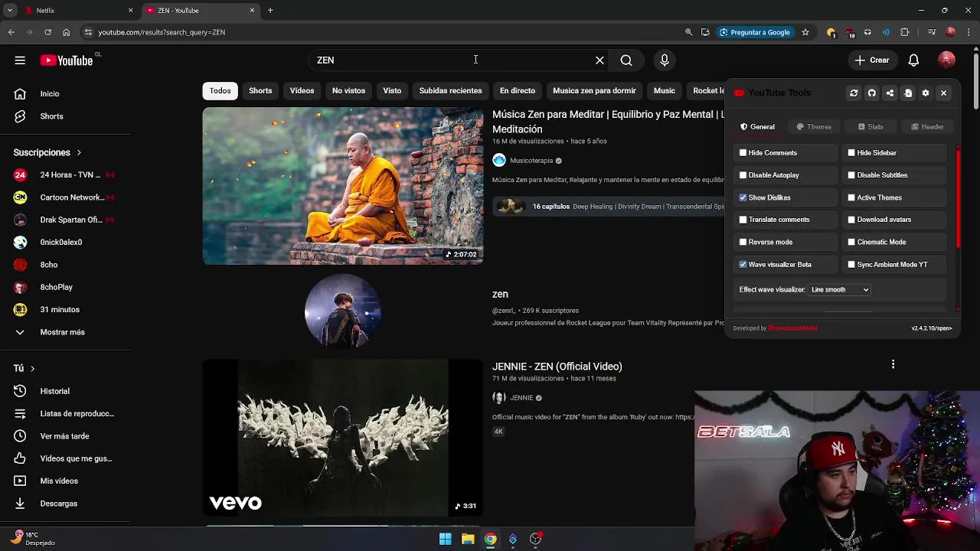Image resolution: width=980 pixels, height=551 pixels.
Task: Open the Effect wave visualizer dropdown
Action: tap(840, 290)
